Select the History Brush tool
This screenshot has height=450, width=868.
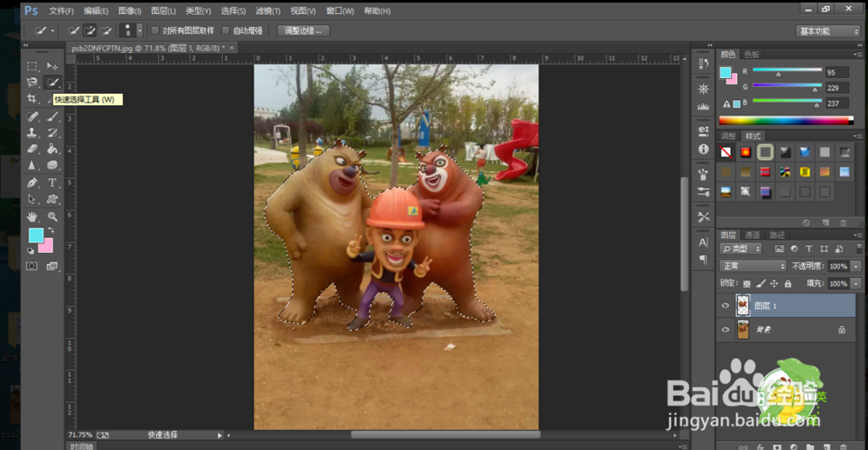[x=53, y=132]
